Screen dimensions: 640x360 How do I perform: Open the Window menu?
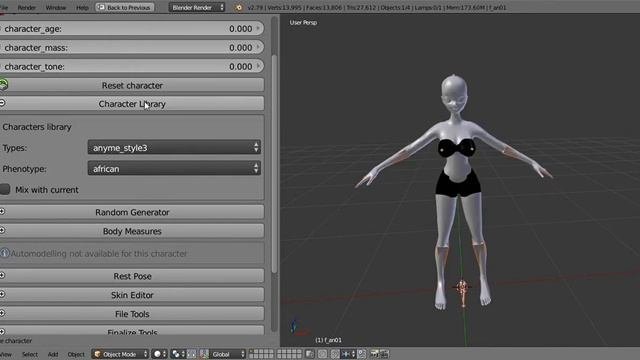click(x=56, y=7)
